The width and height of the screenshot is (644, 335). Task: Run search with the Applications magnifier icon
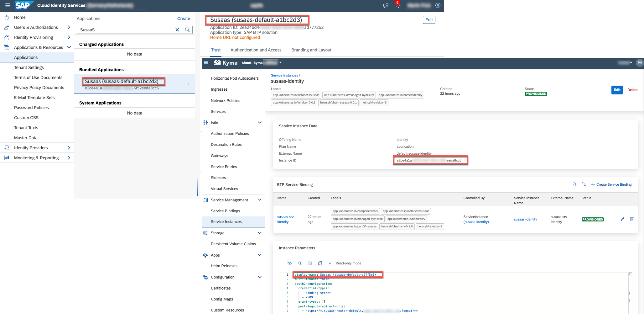pyautogui.click(x=187, y=30)
